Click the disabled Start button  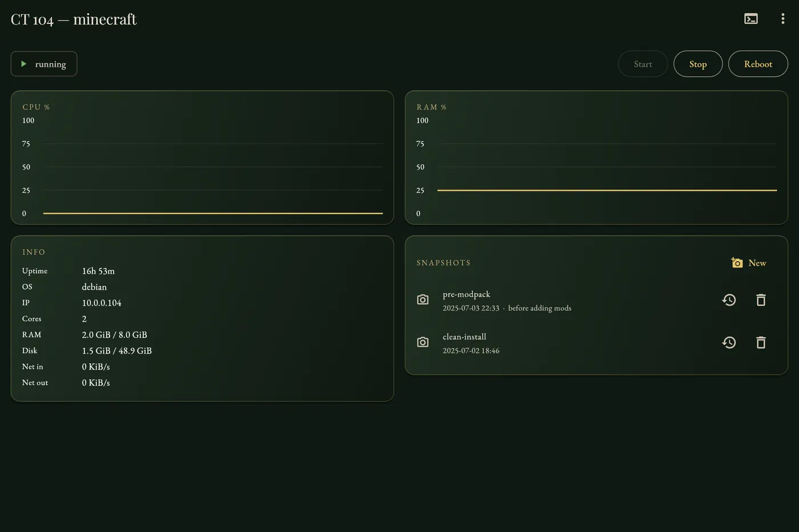(x=643, y=64)
